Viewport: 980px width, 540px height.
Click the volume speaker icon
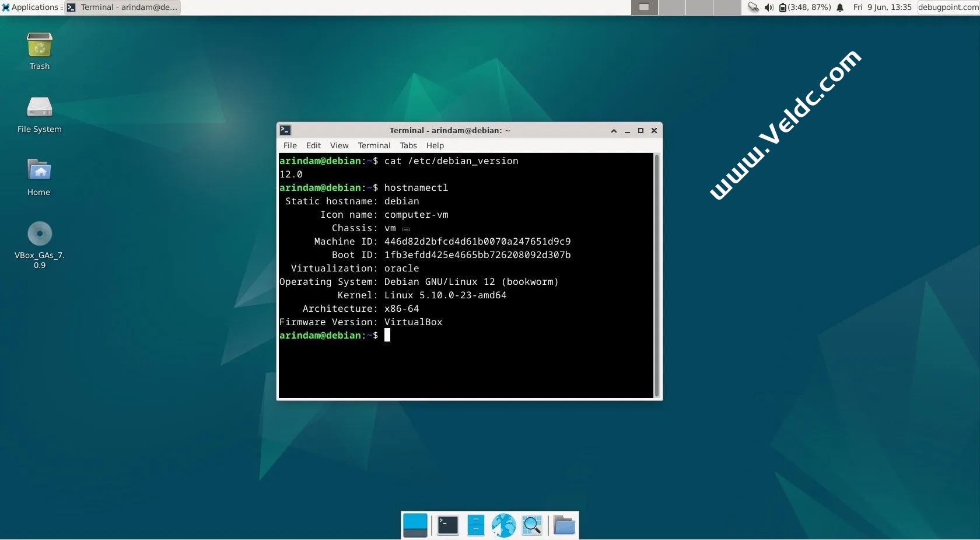769,8
